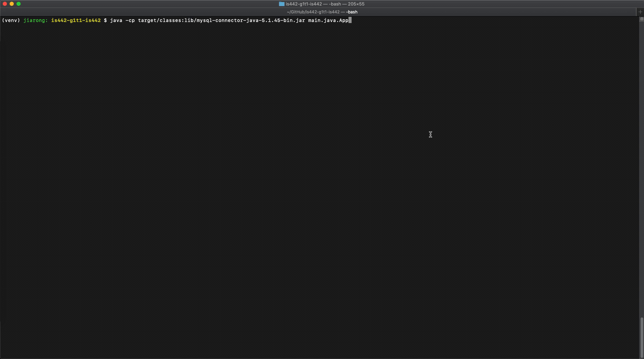
Task: Click the folder proxy icon in title bar
Action: 281,4
